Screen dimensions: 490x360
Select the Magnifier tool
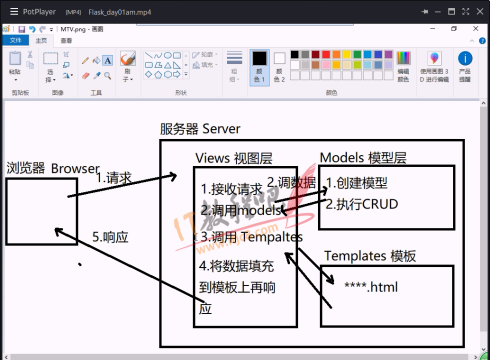click(x=108, y=76)
